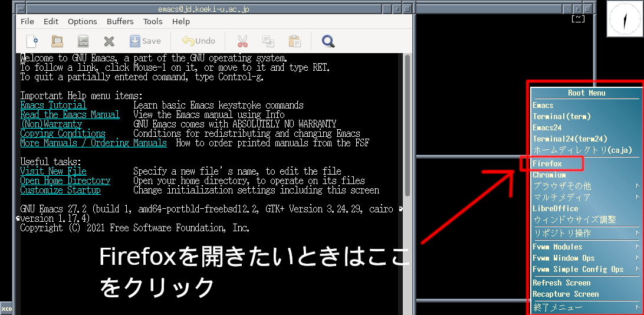Click the Undo toolbar button
The height and width of the screenshot is (315, 644).
tap(199, 41)
